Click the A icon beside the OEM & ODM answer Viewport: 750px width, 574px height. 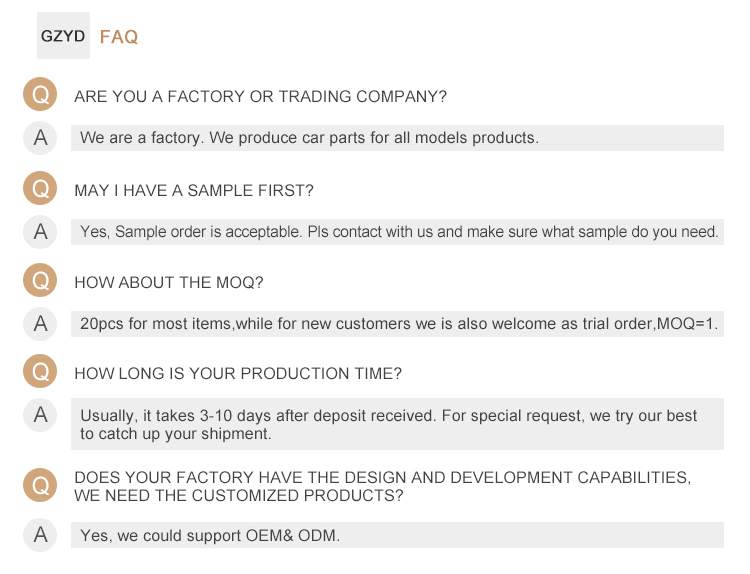(40, 535)
